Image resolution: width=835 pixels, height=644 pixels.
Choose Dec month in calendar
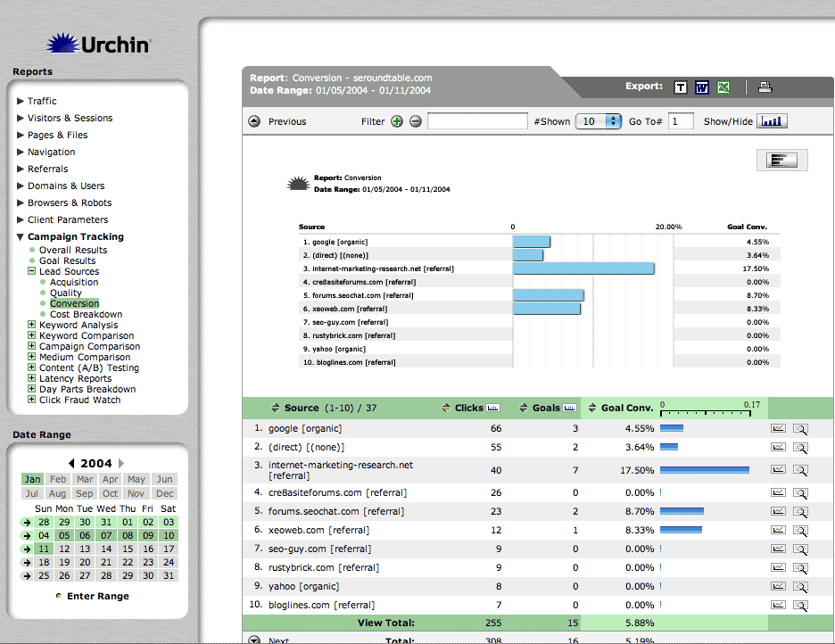164,493
